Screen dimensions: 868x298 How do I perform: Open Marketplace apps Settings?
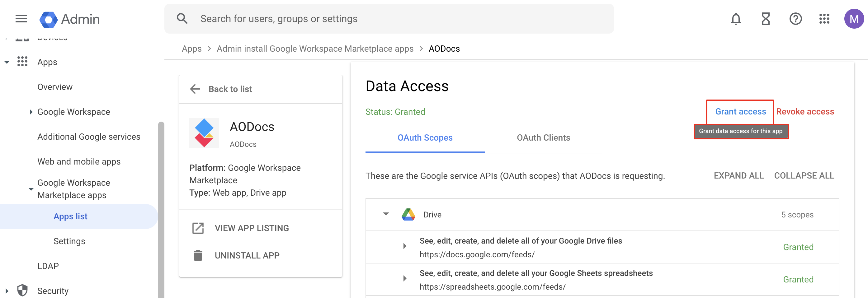pos(69,241)
